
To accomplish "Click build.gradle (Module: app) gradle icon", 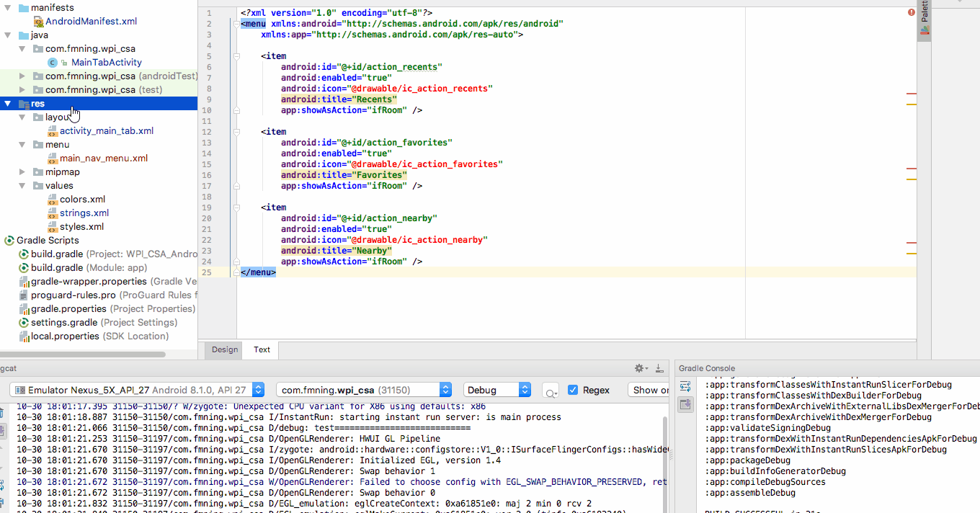I will [24, 268].
